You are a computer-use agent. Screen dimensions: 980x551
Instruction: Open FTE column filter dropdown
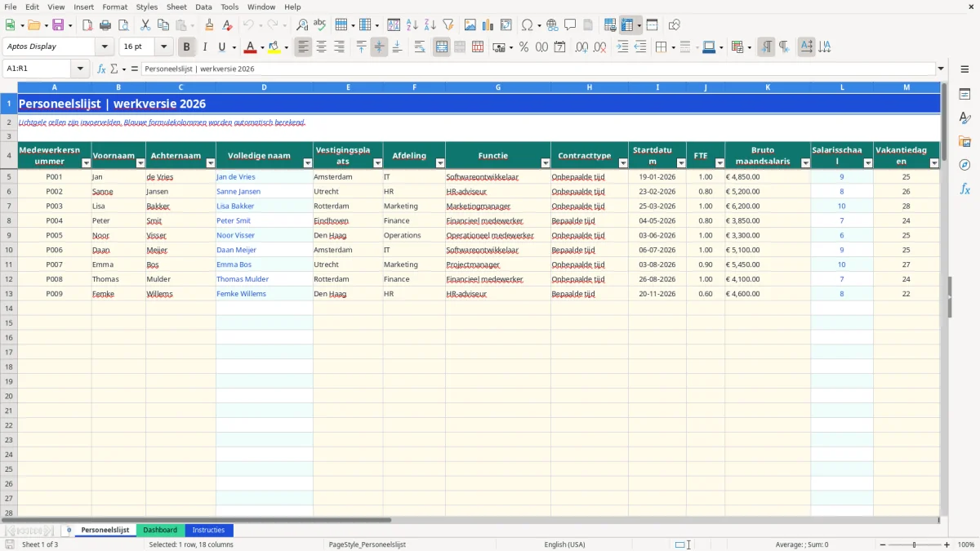tap(719, 162)
